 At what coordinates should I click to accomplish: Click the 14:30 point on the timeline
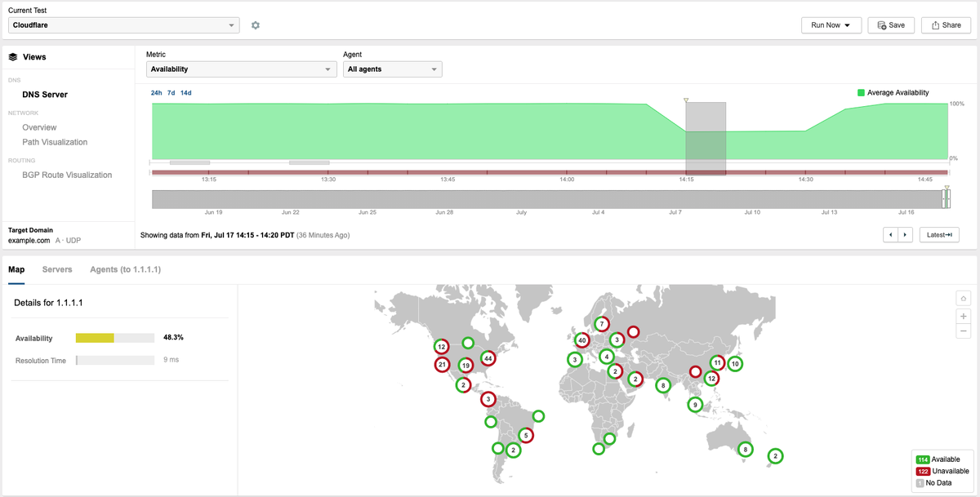pos(805,179)
